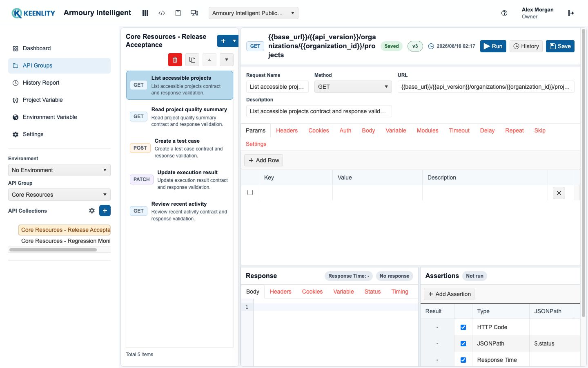Click the Keenlity logo

(33, 13)
